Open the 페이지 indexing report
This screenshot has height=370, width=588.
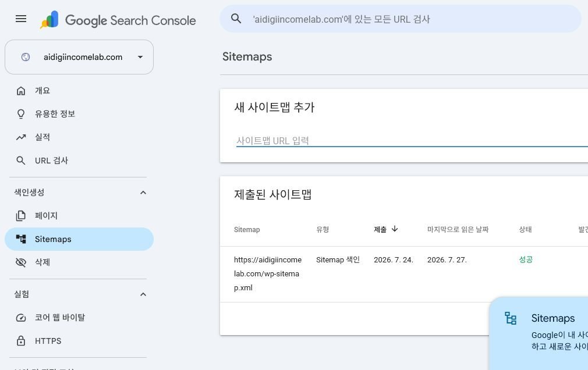pos(79,216)
